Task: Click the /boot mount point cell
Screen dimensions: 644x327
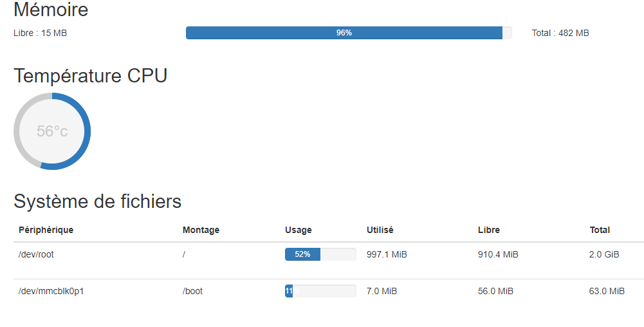Action: pos(192,291)
